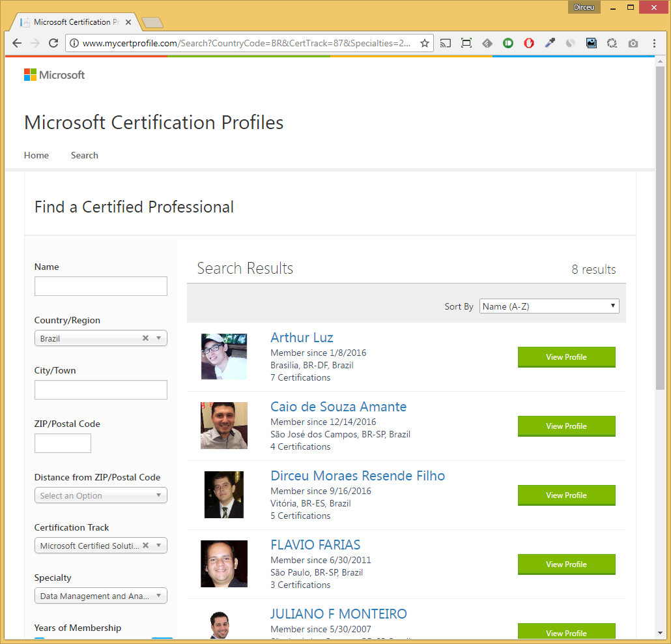Click the cast screen icon in toolbar

(x=446, y=43)
